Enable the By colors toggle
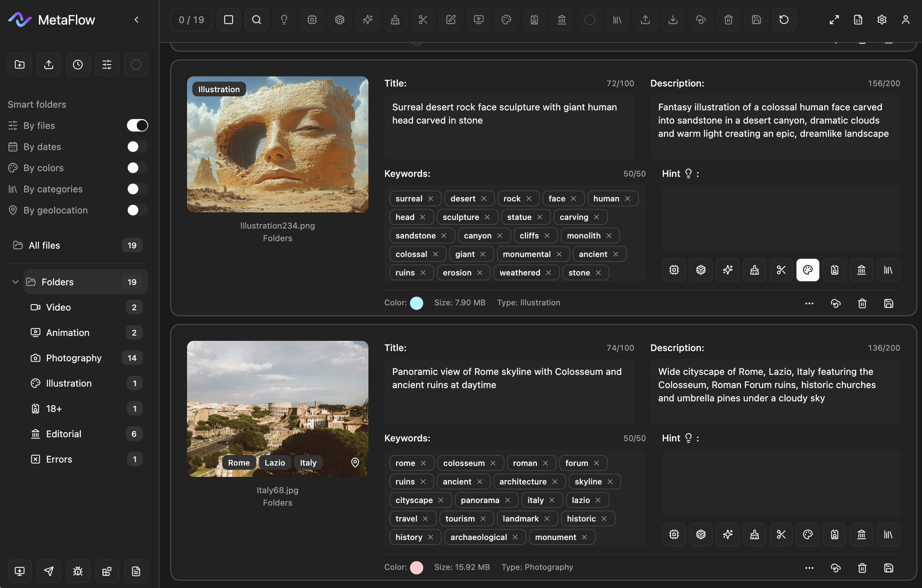Screen dimensions: 922x588 [x=137, y=168]
